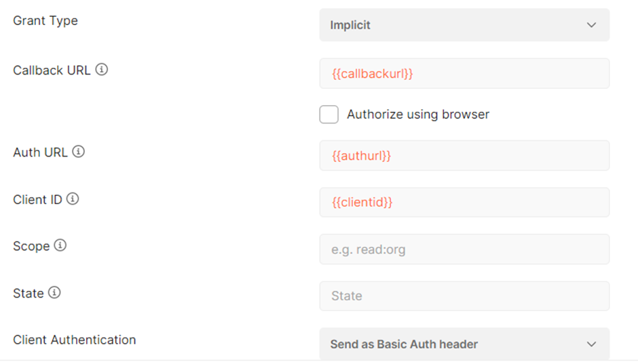Viewport: 638px width, 364px height.
Task: Click the Callback URL info icon
Action: click(x=102, y=69)
